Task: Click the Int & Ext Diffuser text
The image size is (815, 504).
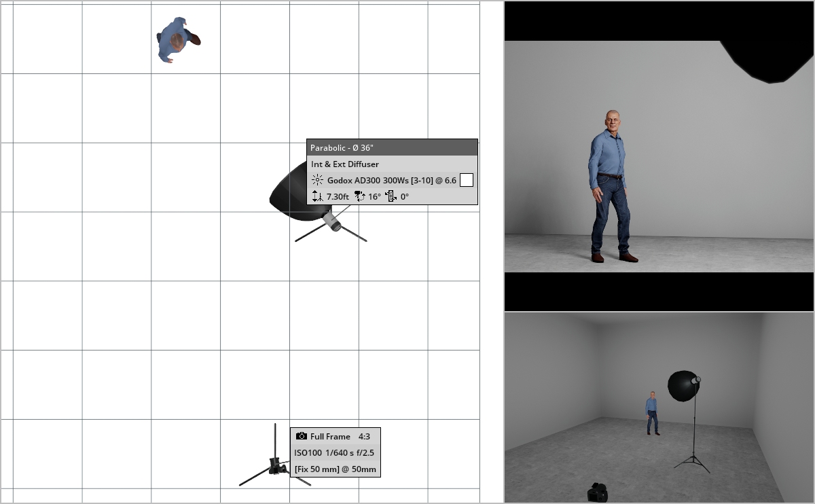Action: (345, 164)
